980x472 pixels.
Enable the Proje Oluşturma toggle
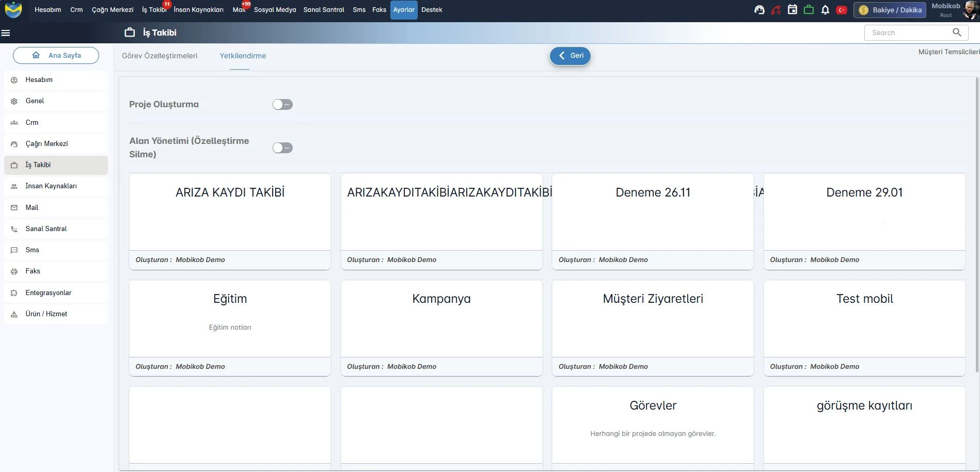[x=282, y=105]
